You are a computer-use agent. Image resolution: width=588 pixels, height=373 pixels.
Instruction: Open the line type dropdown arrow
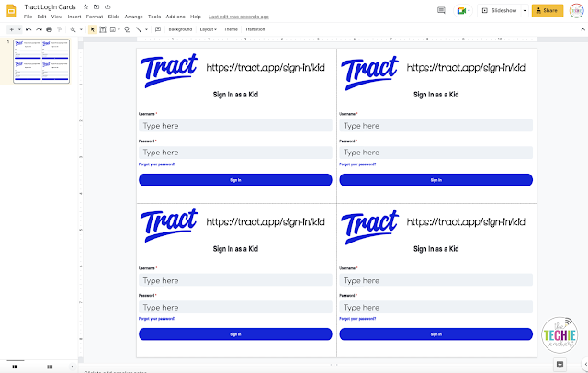pyautogui.click(x=146, y=29)
